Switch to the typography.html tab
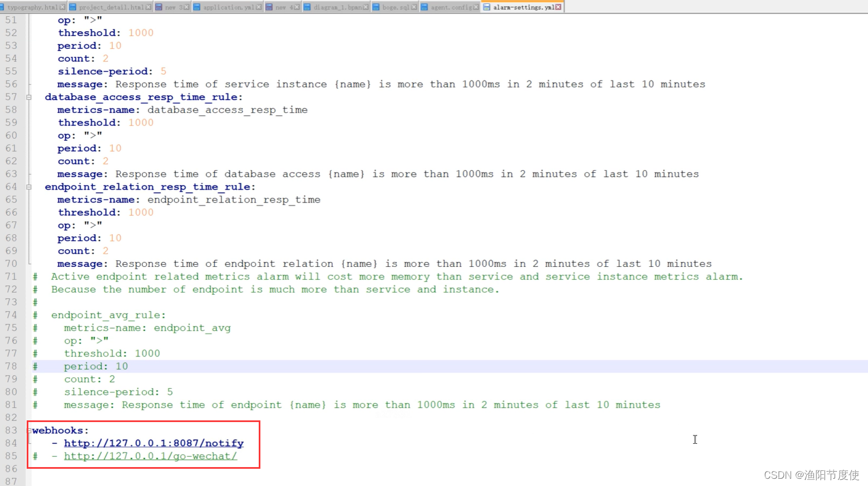Image resolution: width=868 pixels, height=486 pixels. tap(32, 7)
